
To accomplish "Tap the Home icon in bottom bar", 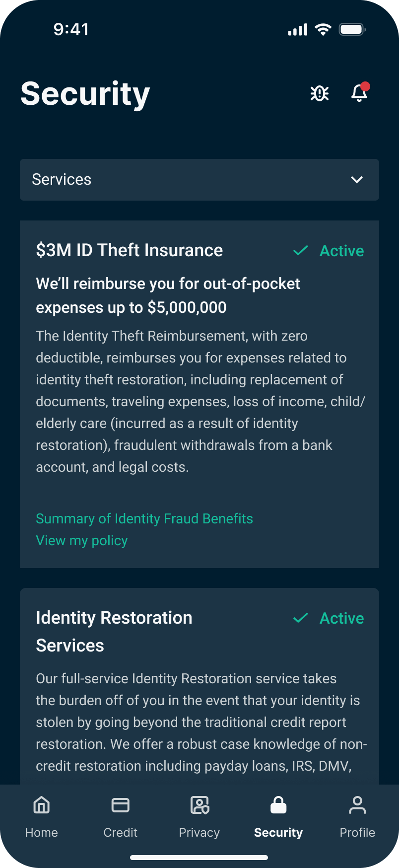I will [42, 805].
